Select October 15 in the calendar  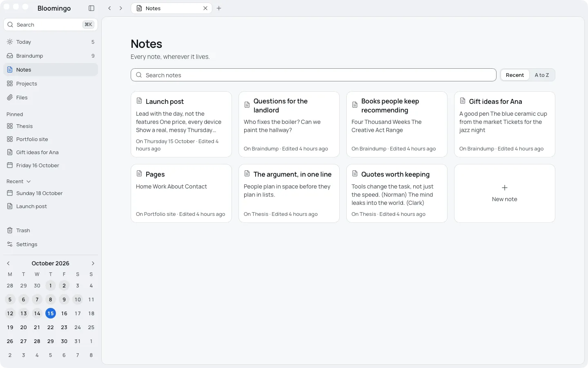point(51,313)
